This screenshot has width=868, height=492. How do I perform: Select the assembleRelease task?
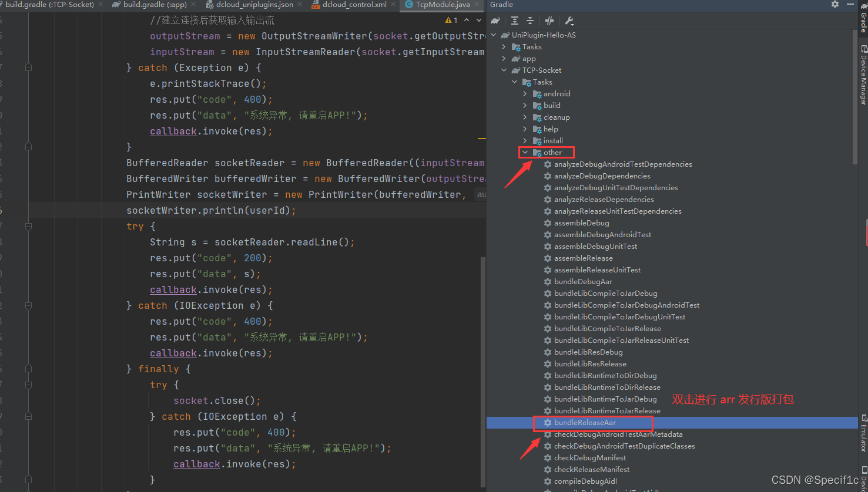pyautogui.click(x=583, y=258)
